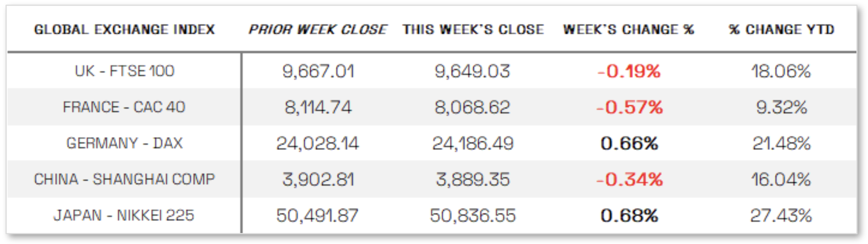
Task: Click the China - Shanghai Comp label
Action: click(x=125, y=179)
